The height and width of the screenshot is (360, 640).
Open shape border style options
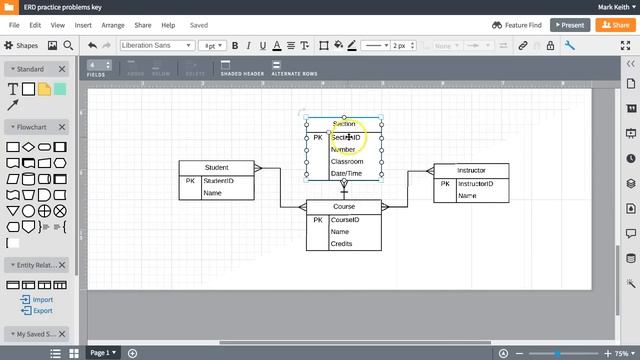324,46
